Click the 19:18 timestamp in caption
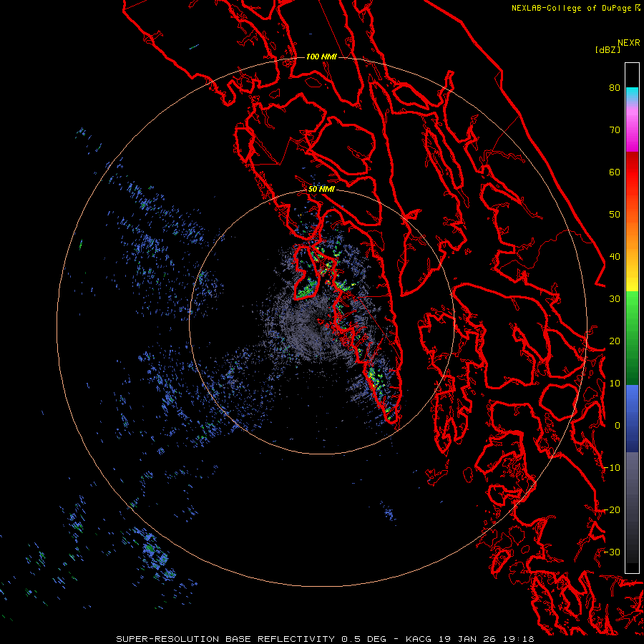 (520, 639)
